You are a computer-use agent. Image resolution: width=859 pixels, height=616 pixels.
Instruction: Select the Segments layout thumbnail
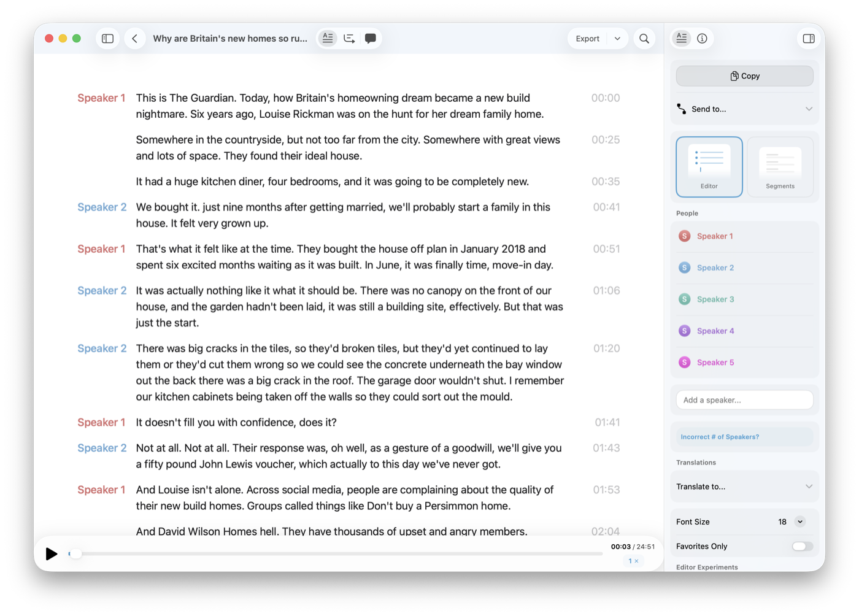coord(780,167)
